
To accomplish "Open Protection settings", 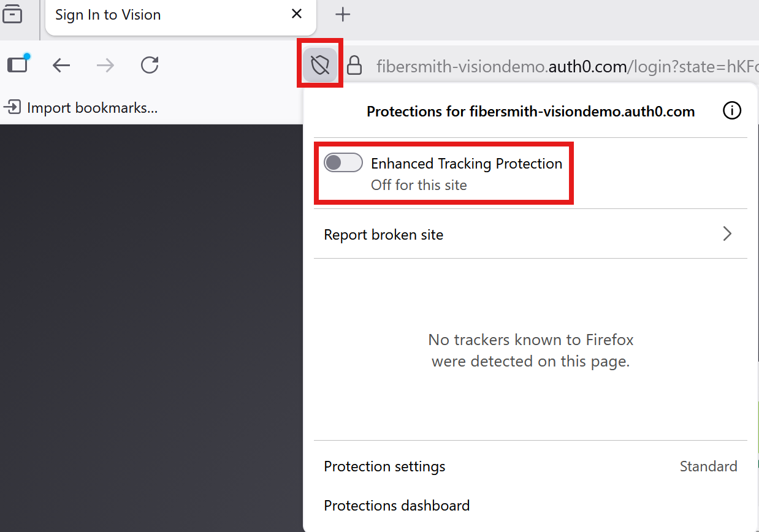I will (384, 466).
